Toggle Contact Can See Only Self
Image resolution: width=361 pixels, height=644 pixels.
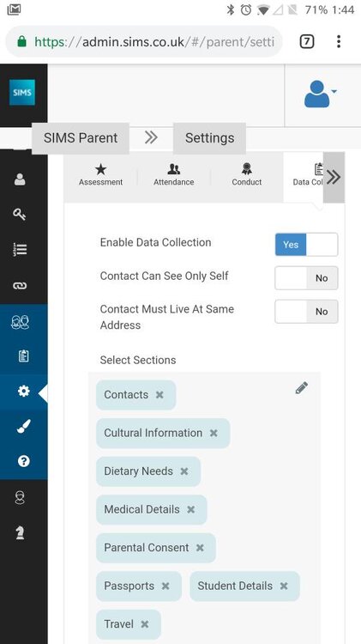click(x=306, y=278)
